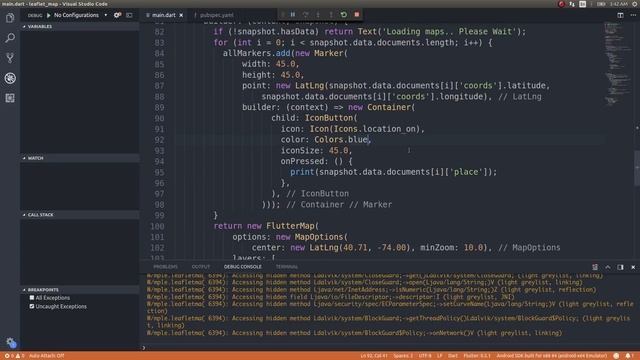Click line number 95 in the gutter
This screenshot has height=360, width=640.
click(x=159, y=172)
